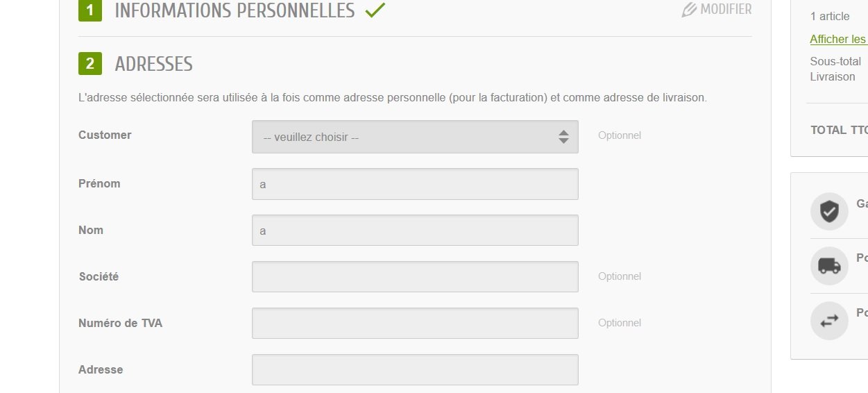Click the Adresses section heading
The height and width of the screenshot is (393, 868).
[153, 64]
